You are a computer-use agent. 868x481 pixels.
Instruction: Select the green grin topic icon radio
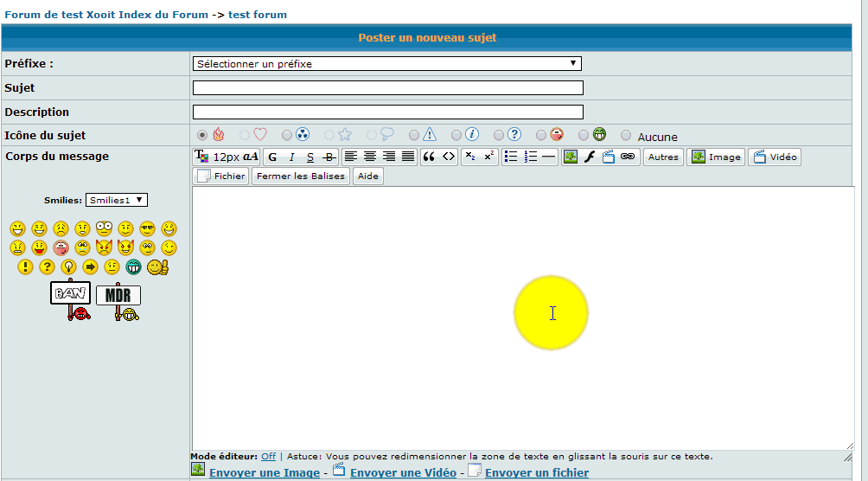pyautogui.click(x=584, y=135)
